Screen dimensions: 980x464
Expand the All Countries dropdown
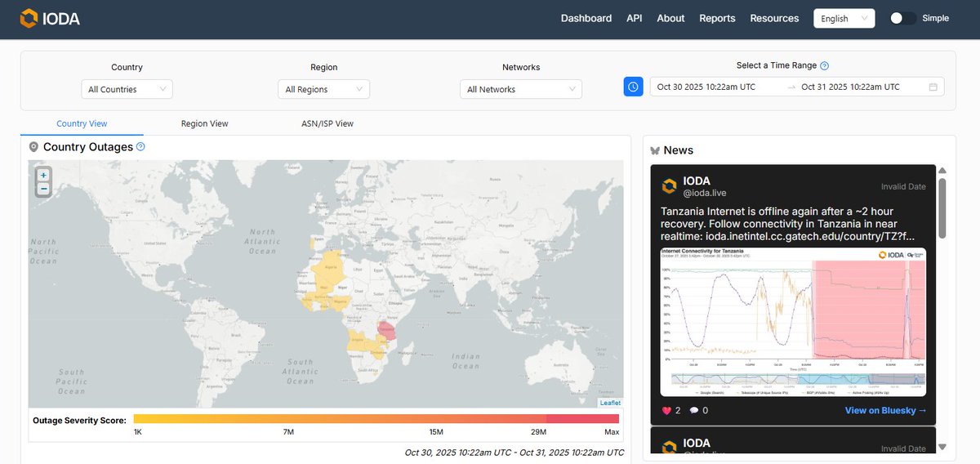tap(127, 89)
